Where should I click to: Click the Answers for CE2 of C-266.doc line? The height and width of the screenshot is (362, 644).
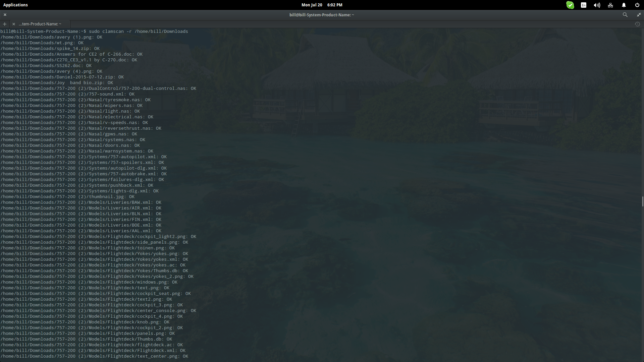(71, 54)
